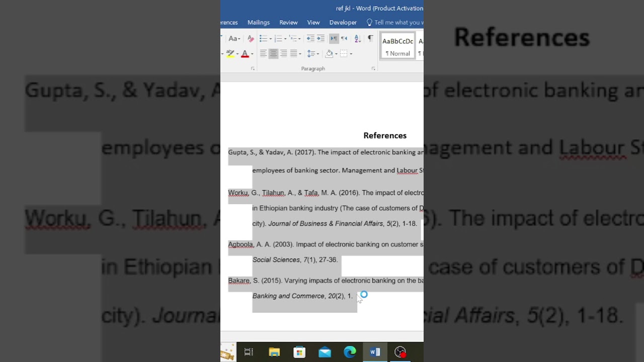Open highlight color dropdown arrow

(x=236, y=53)
